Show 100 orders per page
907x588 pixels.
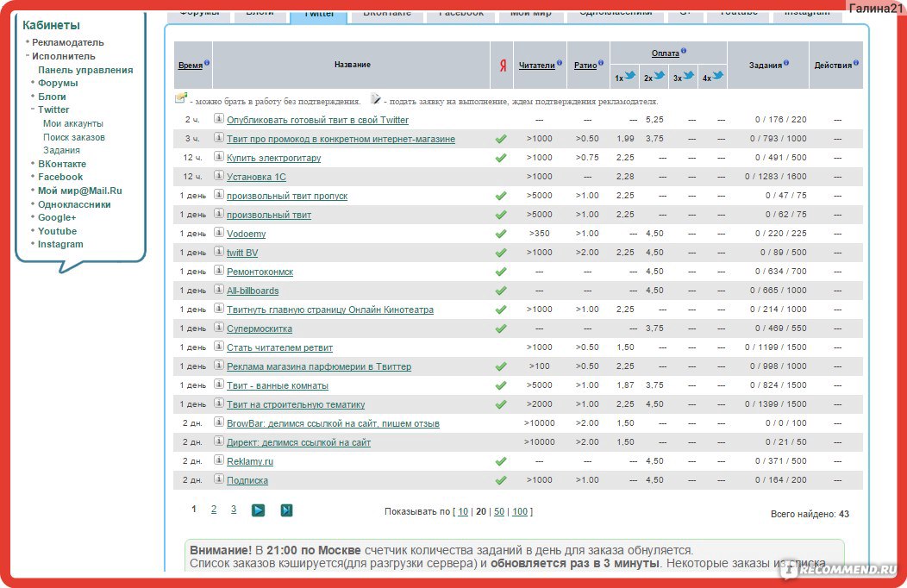[x=520, y=511]
